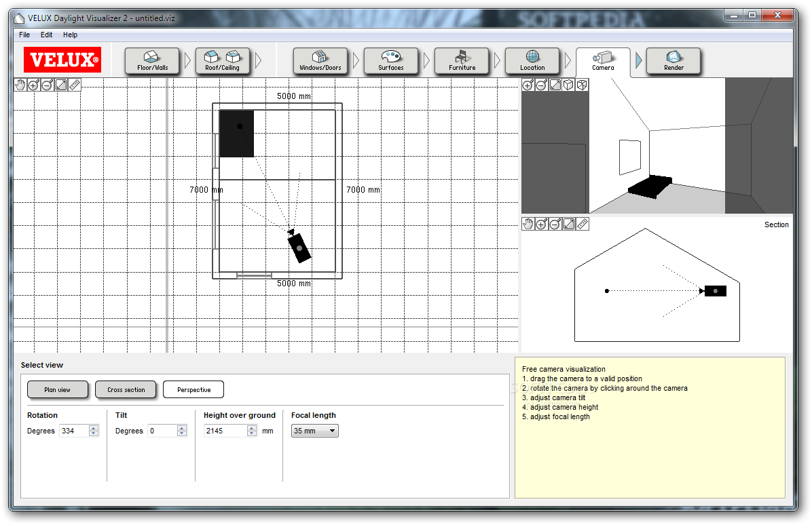Viewport: 812px width, 525px height.
Task: Open the File menu
Action: [x=24, y=35]
